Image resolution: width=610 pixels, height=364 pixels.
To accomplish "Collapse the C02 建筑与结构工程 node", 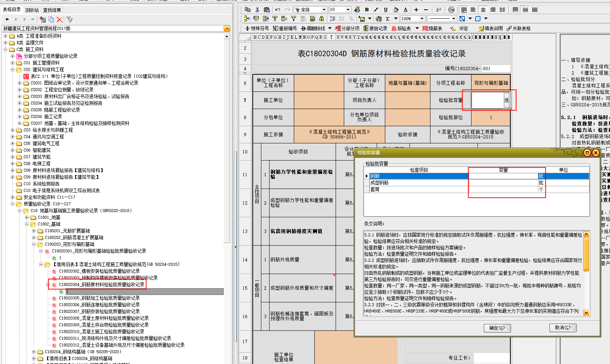I will coord(12,70).
